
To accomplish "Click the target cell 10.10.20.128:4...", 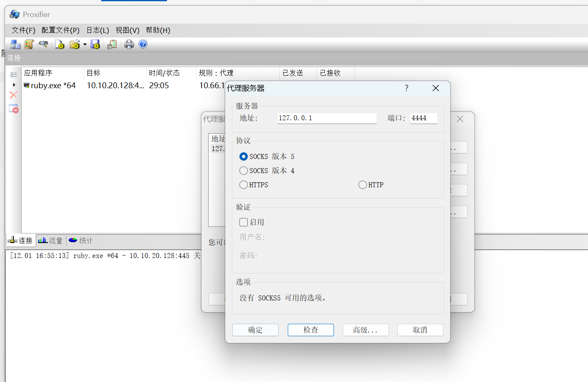I will click(x=115, y=85).
